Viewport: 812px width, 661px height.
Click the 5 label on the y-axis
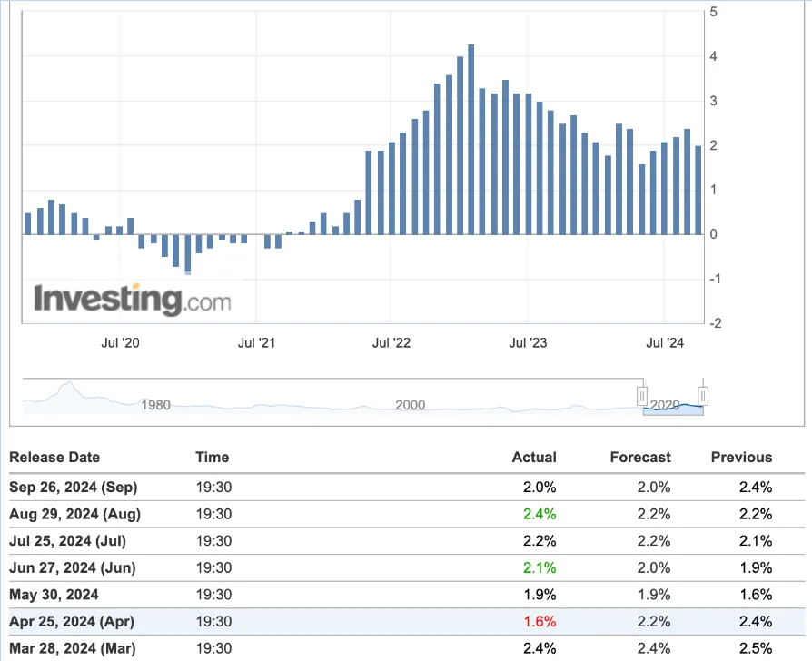click(714, 12)
